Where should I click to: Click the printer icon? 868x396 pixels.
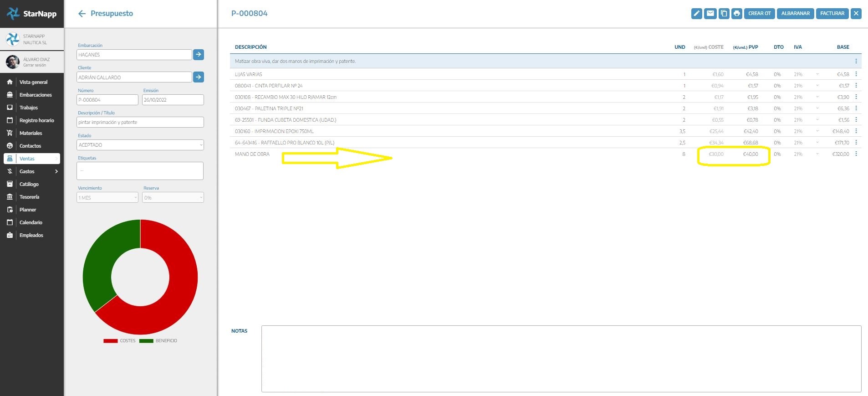737,14
